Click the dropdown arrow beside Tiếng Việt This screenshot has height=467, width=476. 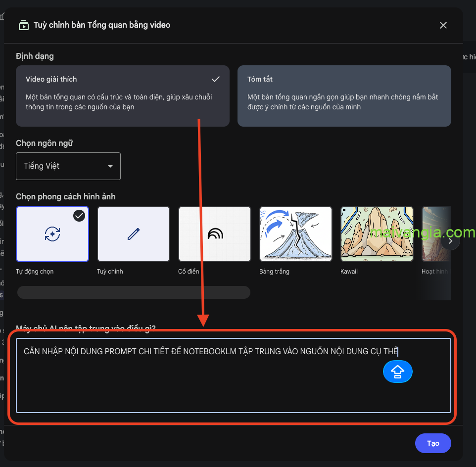pyautogui.click(x=110, y=166)
